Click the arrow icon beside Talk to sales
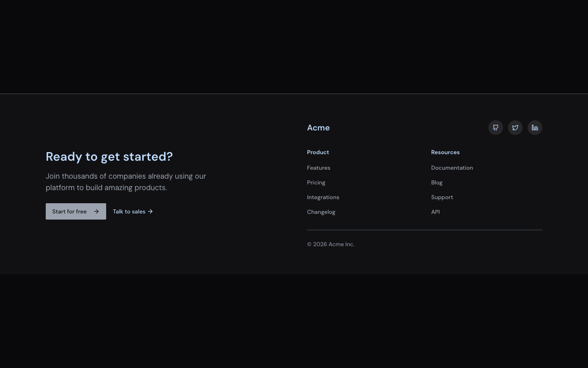The width and height of the screenshot is (588, 368). point(150,211)
